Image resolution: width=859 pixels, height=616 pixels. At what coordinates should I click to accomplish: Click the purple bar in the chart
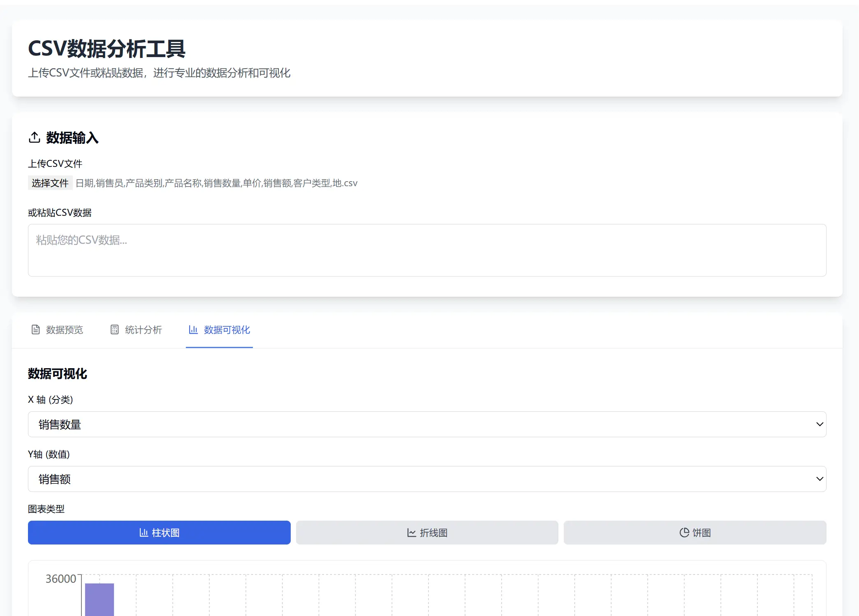click(100, 600)
